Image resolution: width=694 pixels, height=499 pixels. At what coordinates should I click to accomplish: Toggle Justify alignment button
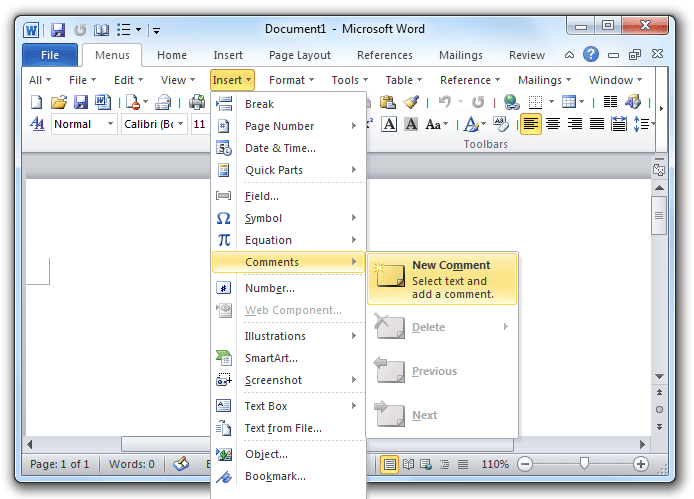(597, 124)
